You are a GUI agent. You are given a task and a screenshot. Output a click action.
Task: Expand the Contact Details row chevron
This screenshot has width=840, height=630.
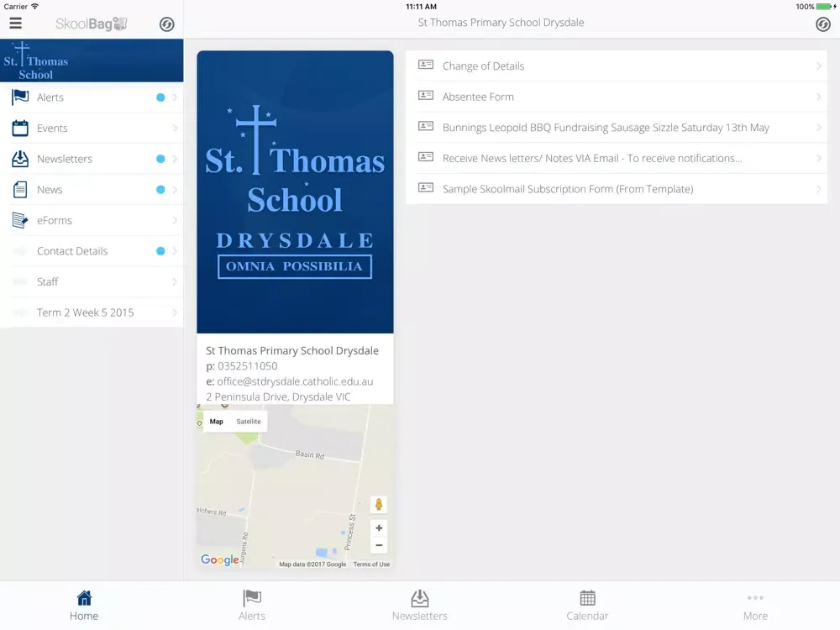click(x=175, y=250)
